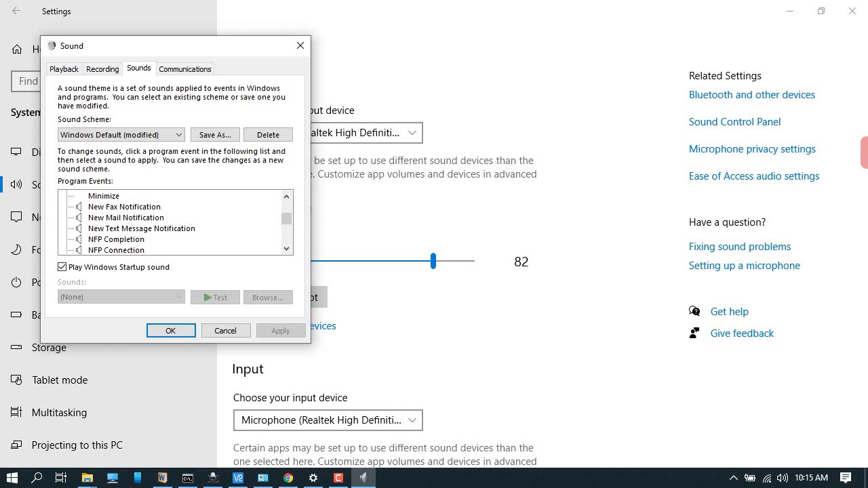Select New Text Message Notification event
868x488 pixels.
click(142, 228)
